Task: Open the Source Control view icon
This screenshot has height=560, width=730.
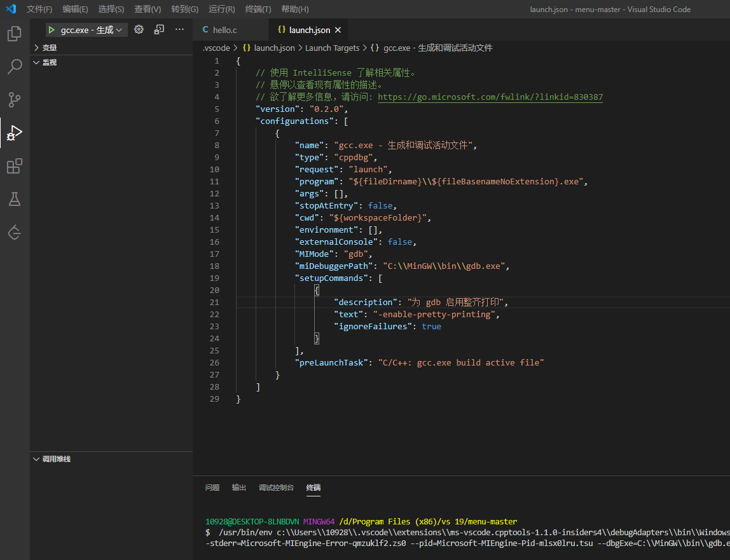Action: click(15, 100)
